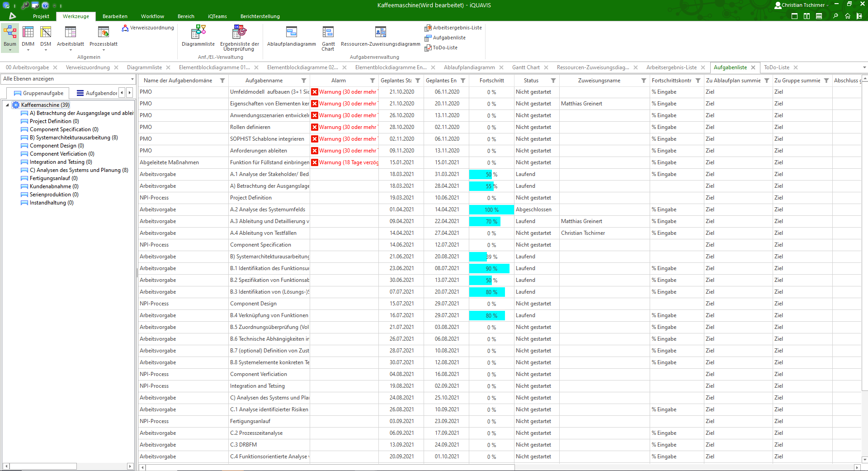Close the Aufgabenliste tab
Viewport: 868px width, 471px height.
[753, 67]
